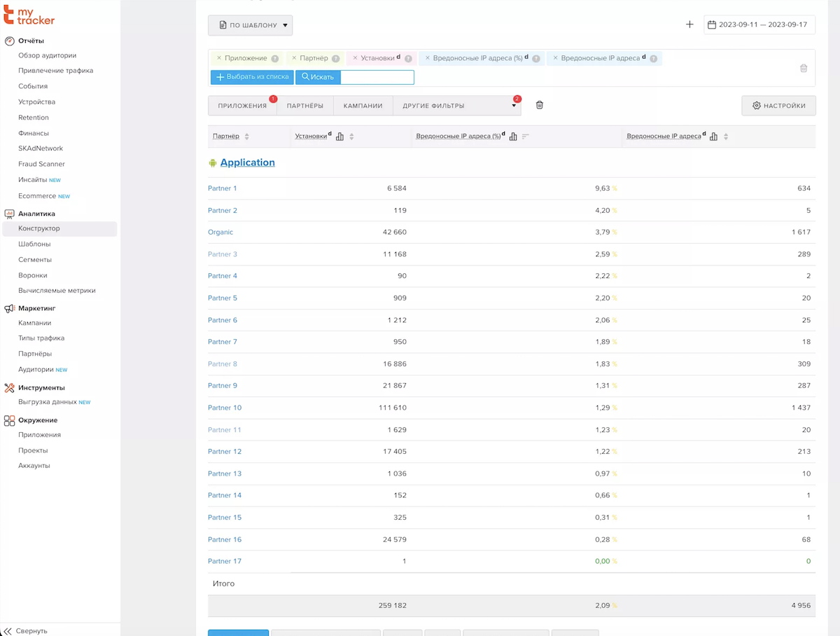Open the Кампании filter tab
The image size is (840, 636).
363,106
